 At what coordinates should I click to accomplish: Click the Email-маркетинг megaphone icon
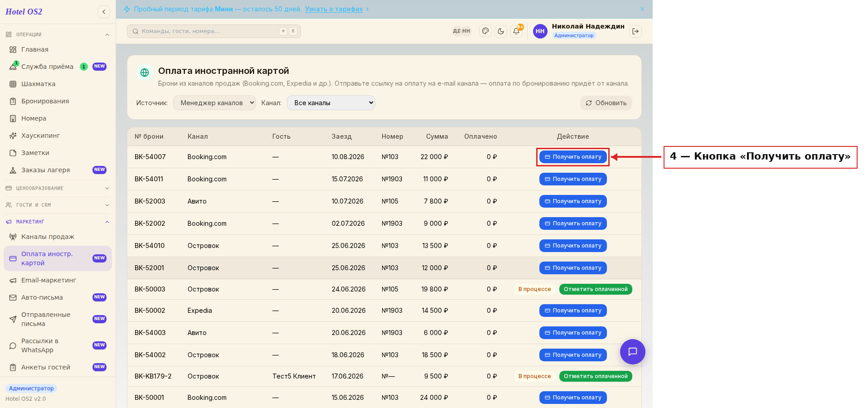(x=13, y=280)
